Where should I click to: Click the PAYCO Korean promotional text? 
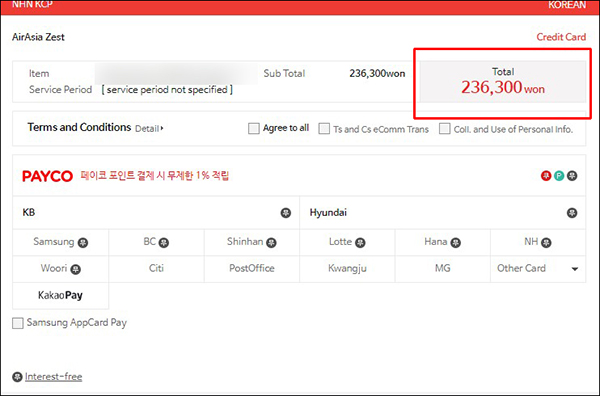click(155, 176)
